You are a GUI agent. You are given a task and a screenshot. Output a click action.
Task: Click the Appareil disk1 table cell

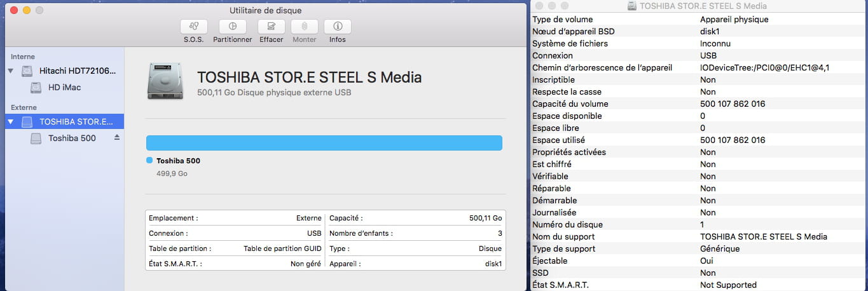(x=415, y=264)
